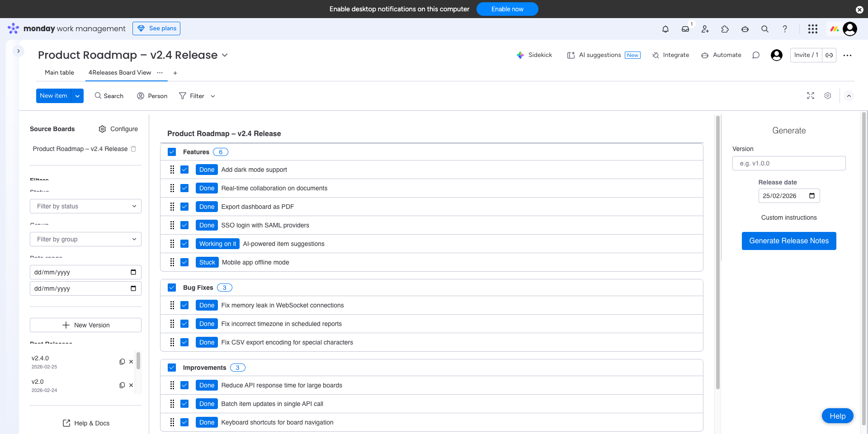Click drag handle of Mobile app offline mode
Viewport: 868px width, 434px height.
point(172,262)
